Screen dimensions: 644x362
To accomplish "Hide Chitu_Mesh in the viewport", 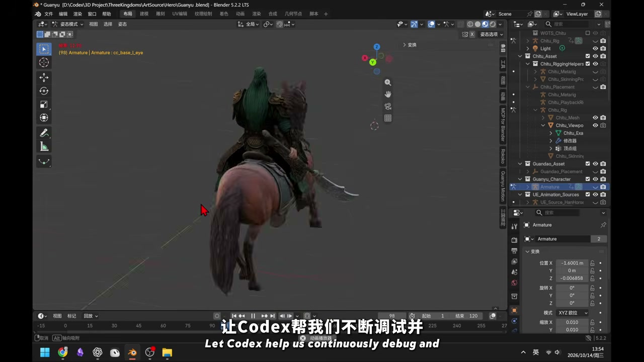I will 595,118.
